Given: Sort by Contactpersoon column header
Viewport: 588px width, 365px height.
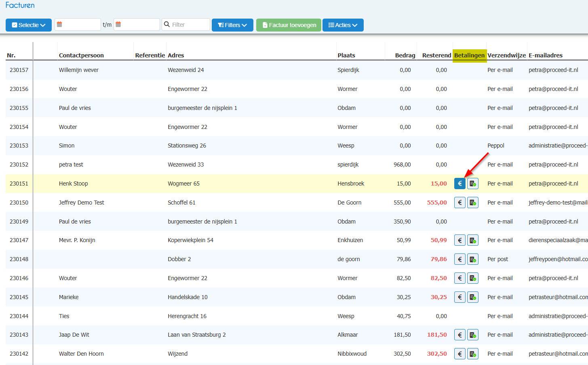Looking at the screenshot, I should point(81,55).
